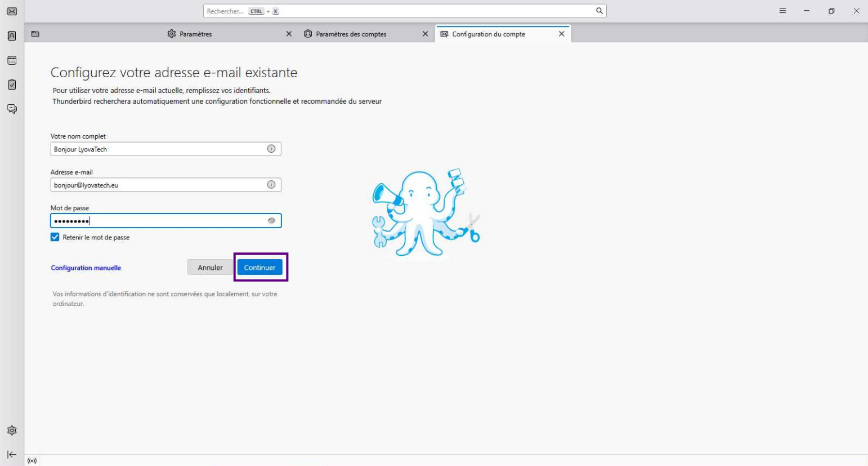Show info for email address field
This screenshot has height=466, width=868.
tap(271, 185)
